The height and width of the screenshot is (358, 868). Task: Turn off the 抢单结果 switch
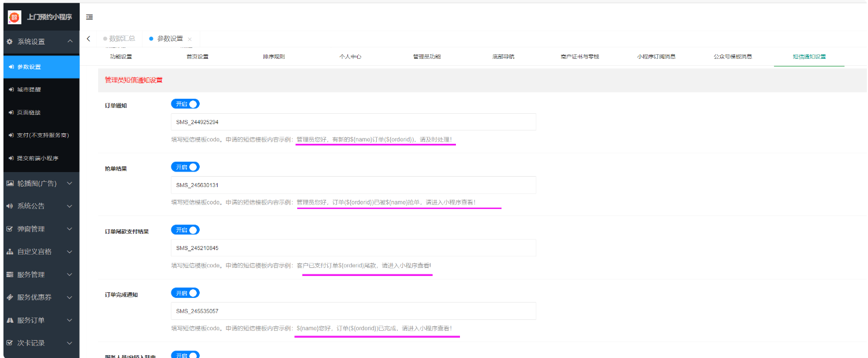(x=185, y=167)
